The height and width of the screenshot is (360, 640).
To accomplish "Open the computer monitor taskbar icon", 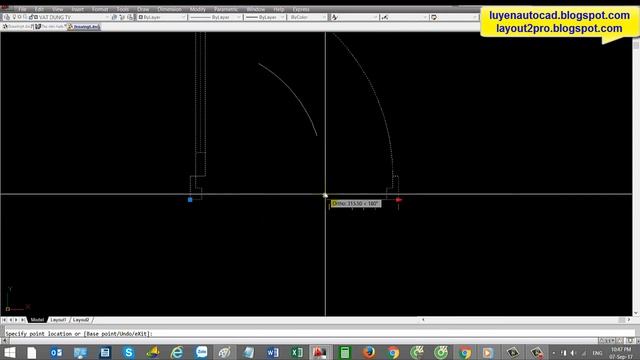I will pos(80,352).
